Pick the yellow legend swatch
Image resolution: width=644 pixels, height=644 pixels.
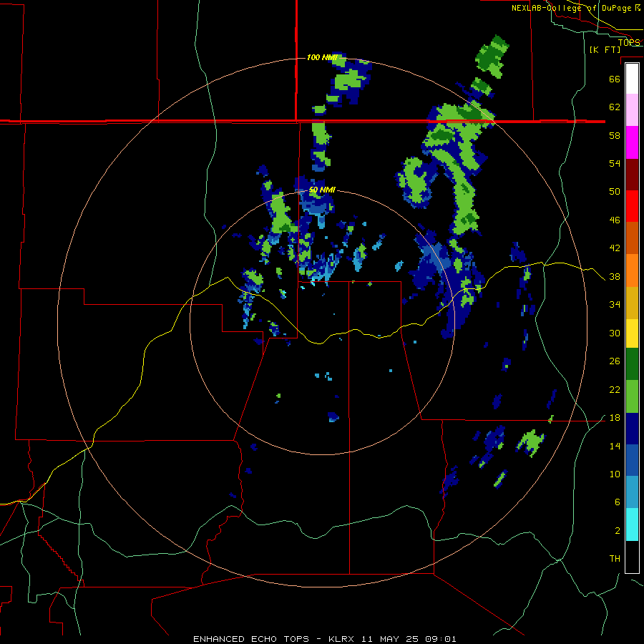click(632, 333)
